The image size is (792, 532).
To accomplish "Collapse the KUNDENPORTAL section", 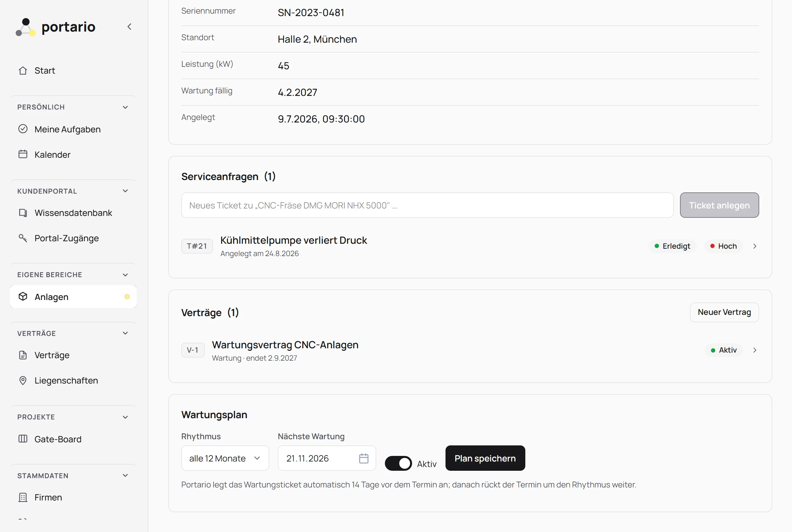I will tap(125, 191).
